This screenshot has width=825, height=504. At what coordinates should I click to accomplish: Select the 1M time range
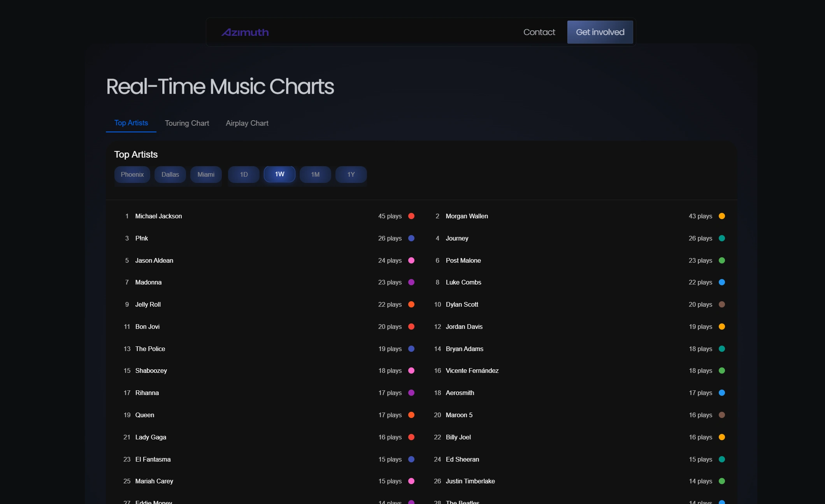[x=315, y=174]
